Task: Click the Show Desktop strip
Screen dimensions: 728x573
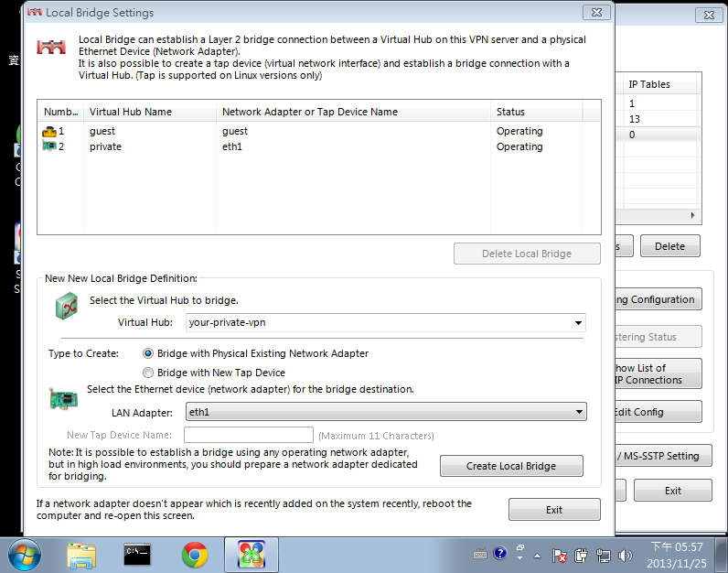Action: (x=721, y=555)
